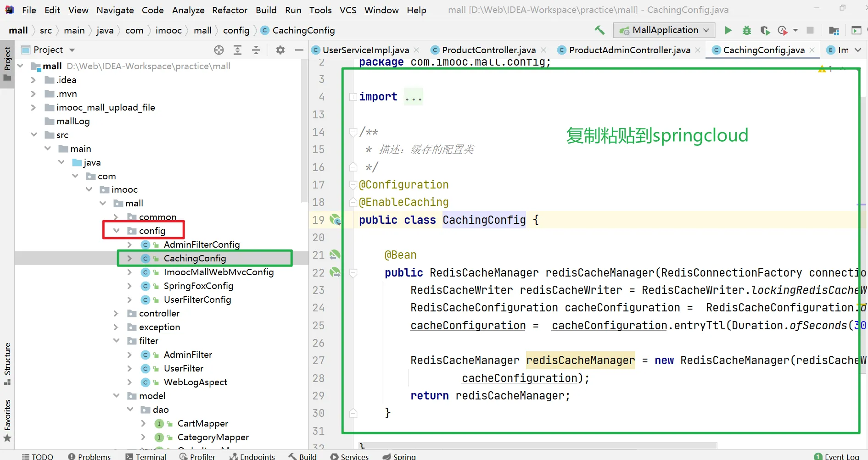Toggle the Structure tool window side tab
This screenshot has height=460, width=868.
pos(7,363)
